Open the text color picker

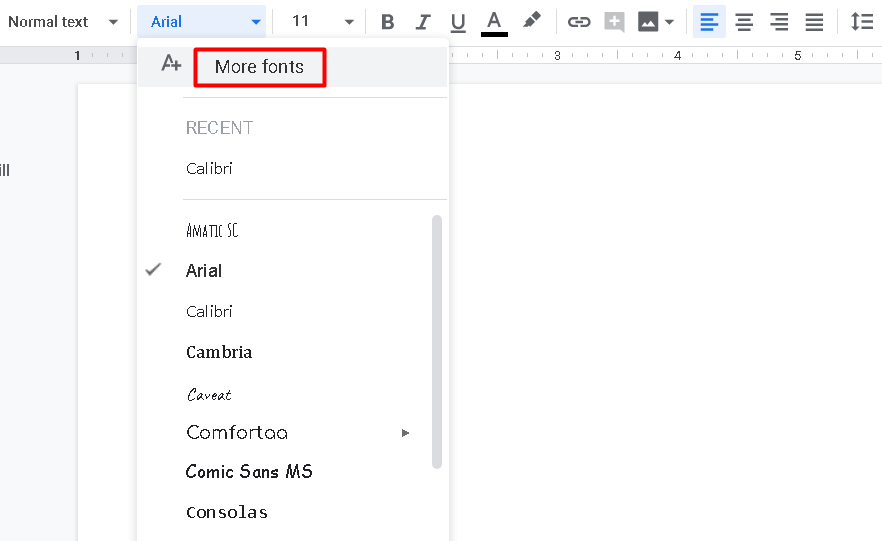(x=494, y=22)
